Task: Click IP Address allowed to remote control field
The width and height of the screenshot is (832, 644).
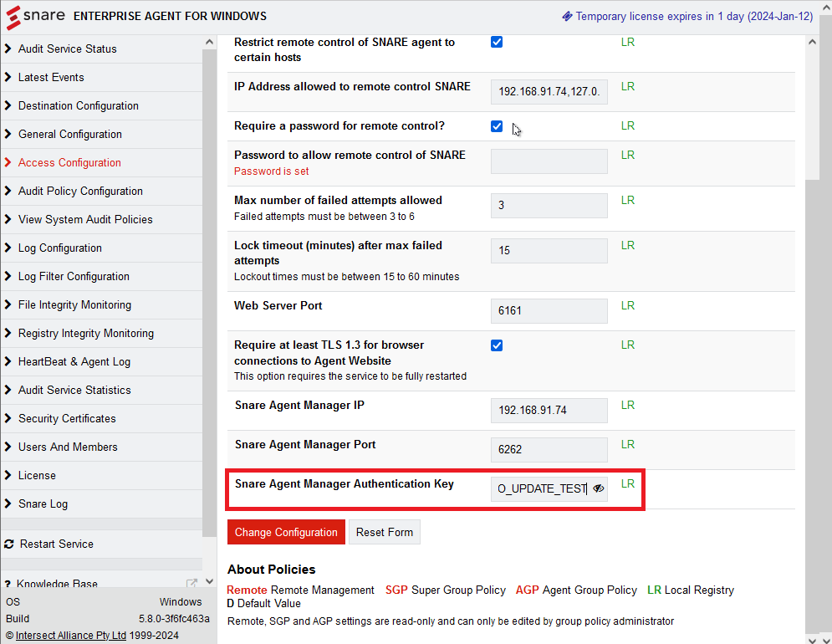Action: tap(549, 91)
